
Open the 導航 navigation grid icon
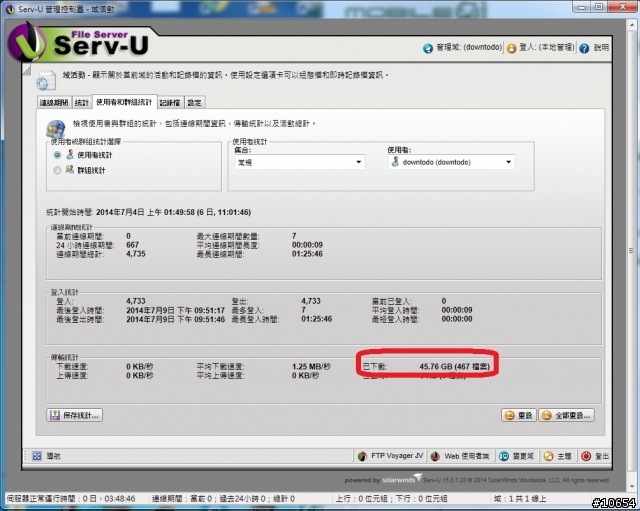click(x=37, y=456)
